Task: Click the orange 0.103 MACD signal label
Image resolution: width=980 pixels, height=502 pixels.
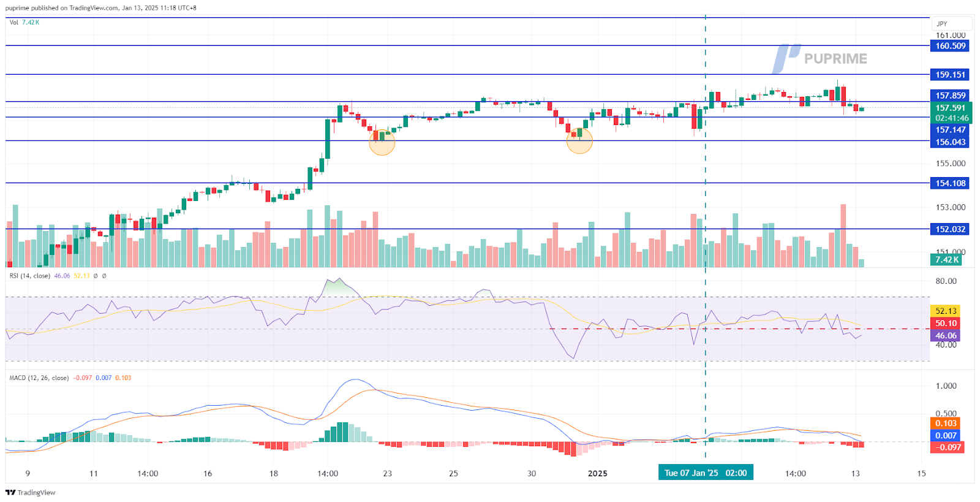Action: pos(946,424)
